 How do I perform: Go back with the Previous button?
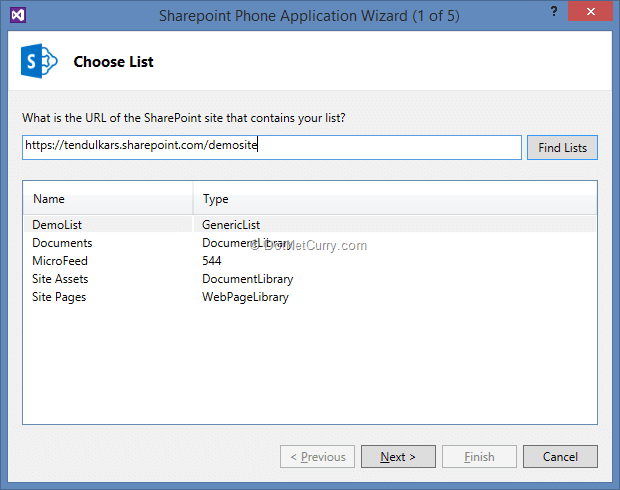[x=318, y=457]
